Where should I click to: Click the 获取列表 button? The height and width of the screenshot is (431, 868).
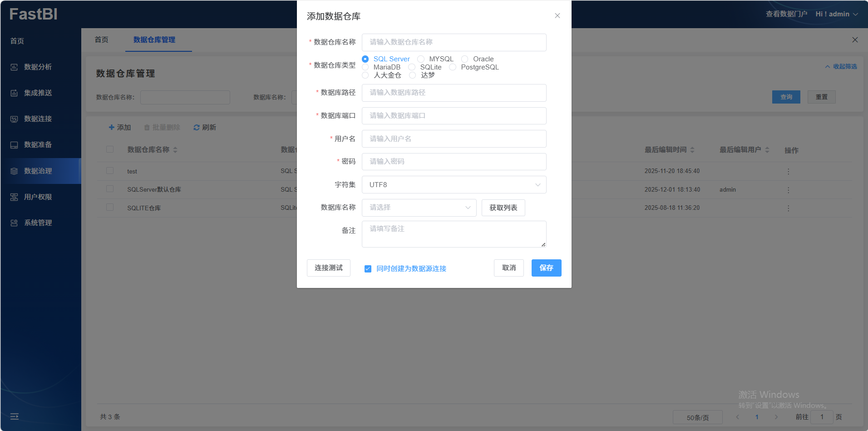503,208
